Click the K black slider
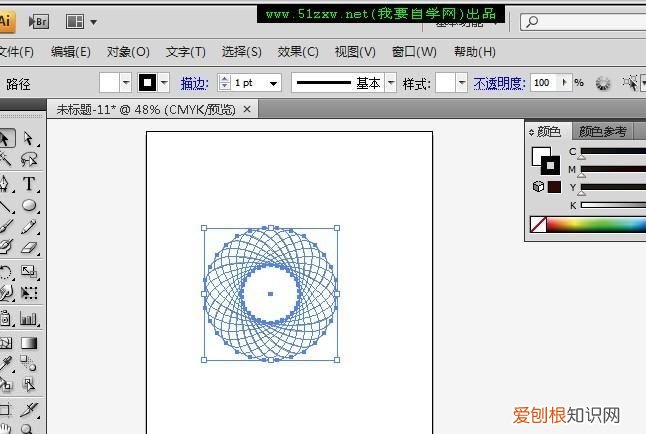This screenshot has height=434, width=646. (613, 205)
